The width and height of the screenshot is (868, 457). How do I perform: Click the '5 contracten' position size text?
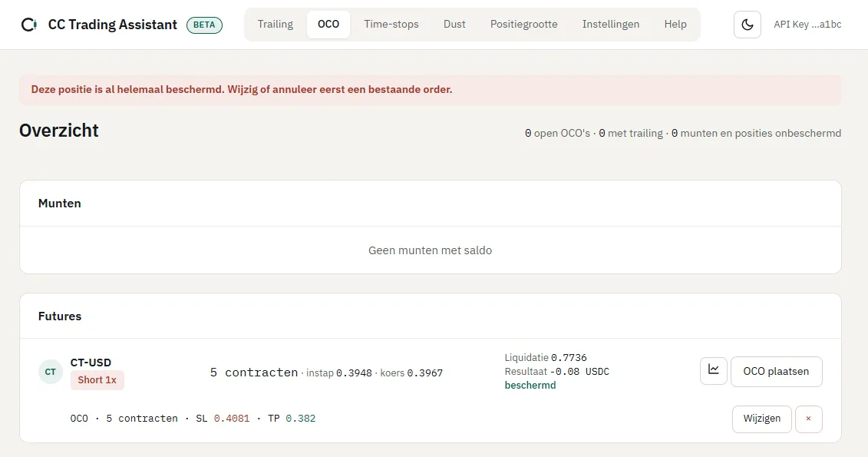(253, 373)
